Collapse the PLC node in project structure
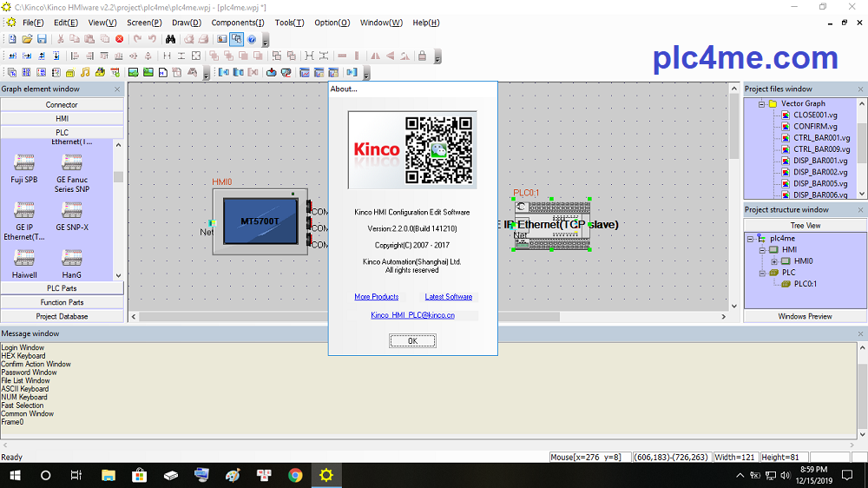Viewport: 868px width, 488px height. click(761, 272)
